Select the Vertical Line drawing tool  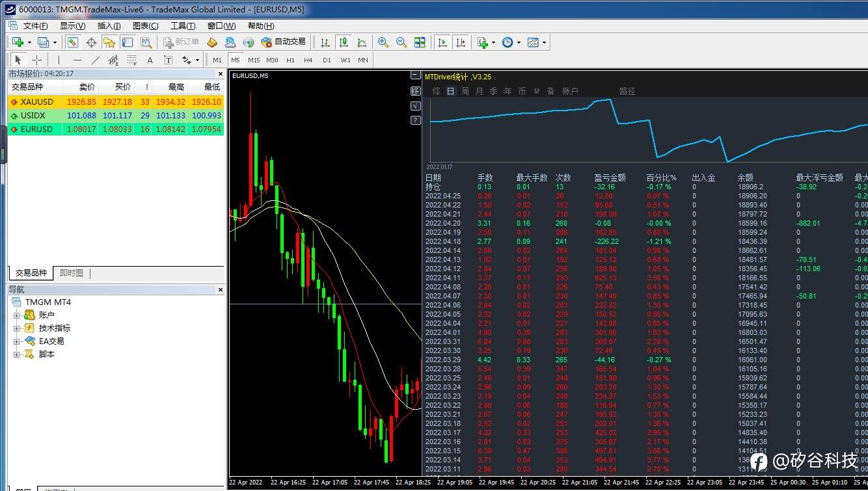59,60
